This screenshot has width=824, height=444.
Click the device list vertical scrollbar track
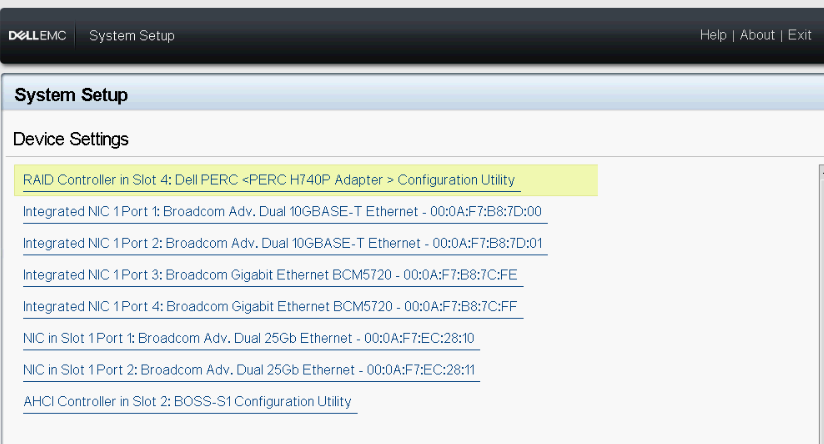820,300
